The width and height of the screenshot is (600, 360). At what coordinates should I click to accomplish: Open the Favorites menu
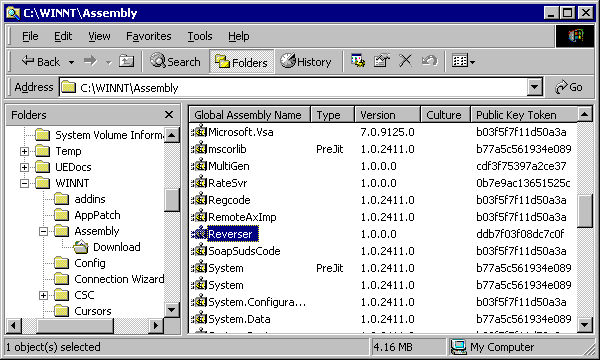tap(149, 36)
